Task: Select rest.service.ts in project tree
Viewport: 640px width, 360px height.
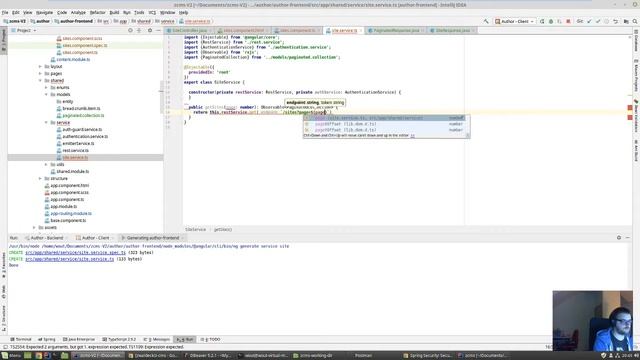Action: coord(75,151)
